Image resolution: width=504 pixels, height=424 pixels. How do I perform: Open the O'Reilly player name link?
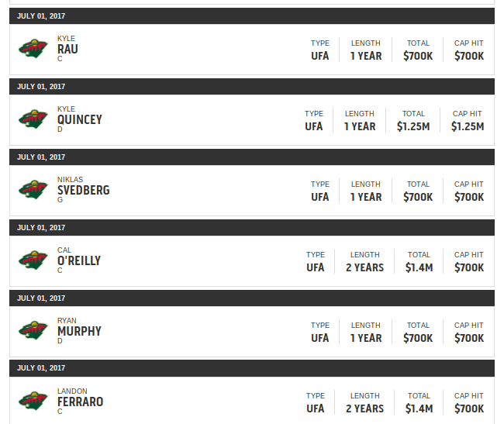pos(79,260)
